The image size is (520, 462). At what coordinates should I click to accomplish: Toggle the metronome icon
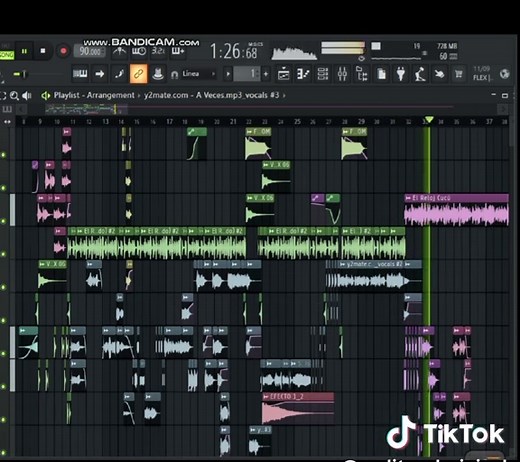click(119, 51)
